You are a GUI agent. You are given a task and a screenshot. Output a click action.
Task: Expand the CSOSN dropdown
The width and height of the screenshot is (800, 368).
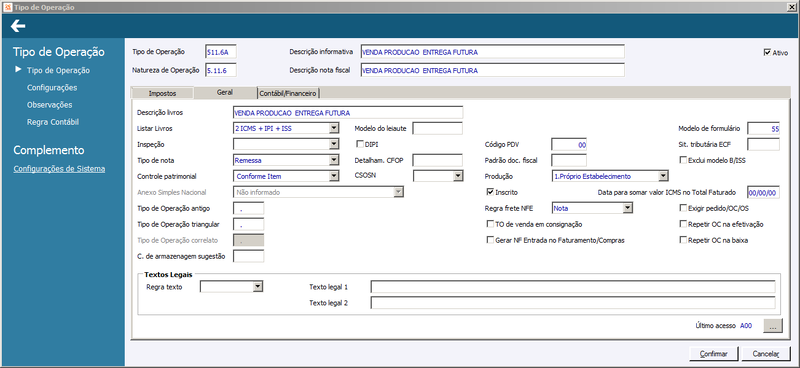coord(458,176)
